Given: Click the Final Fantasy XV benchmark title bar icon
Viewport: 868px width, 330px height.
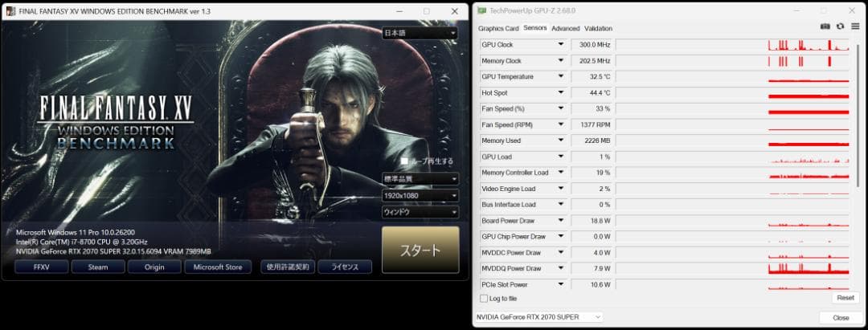Looking at the screenshot, I should pos(11,11).
